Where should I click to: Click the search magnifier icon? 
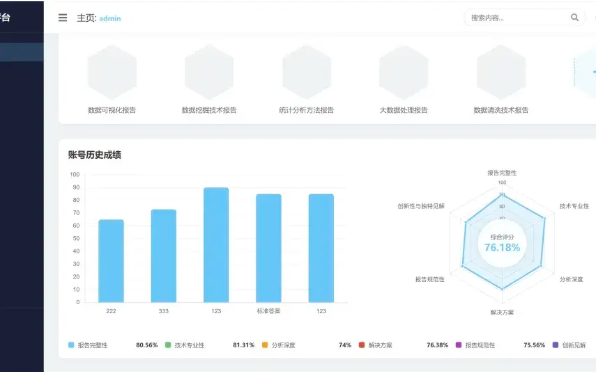[x=575, y=18]
